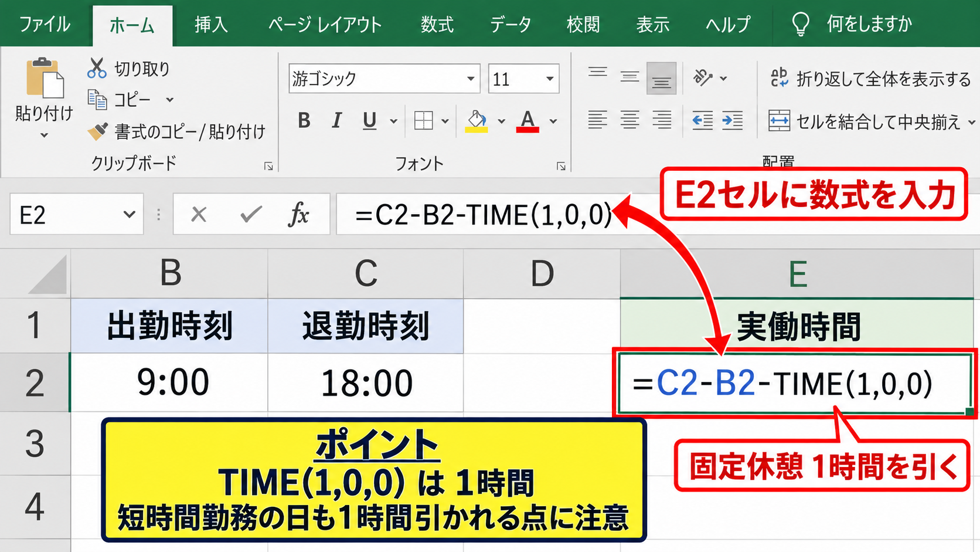Image resolution: width=980 pixels, height=552 pixels.
Task: Click the 実働時間 header cell
Action: point(797,326)
